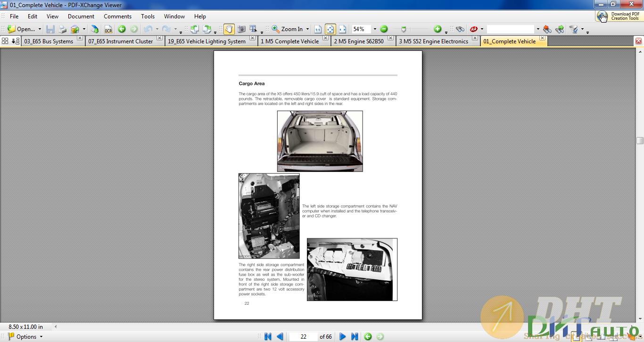
Task: Click the green plus zoom in button
Action: (438, 29)
